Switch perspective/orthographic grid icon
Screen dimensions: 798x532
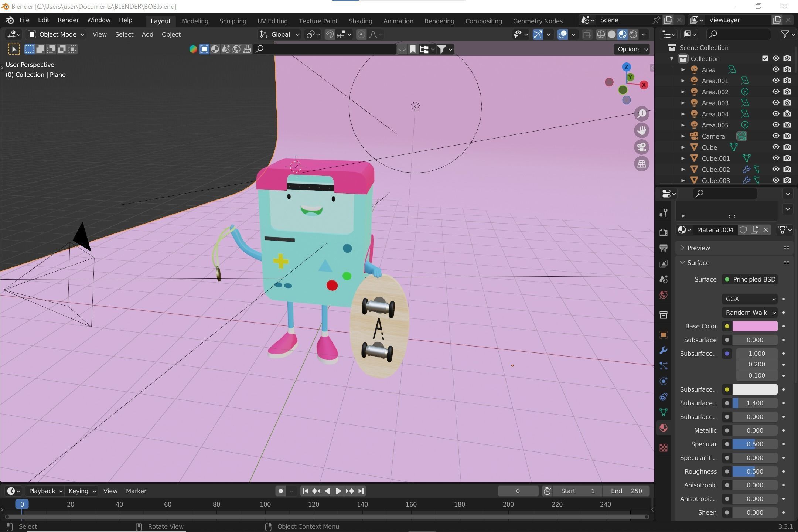(642, 164)
